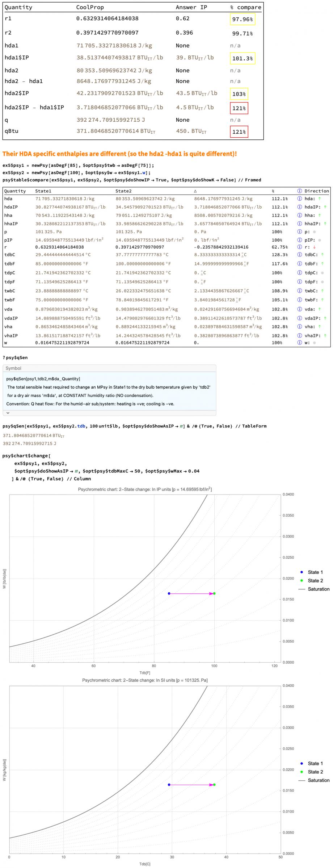Select the yellow-boxed 97.96% compare value

click(242, 19)
